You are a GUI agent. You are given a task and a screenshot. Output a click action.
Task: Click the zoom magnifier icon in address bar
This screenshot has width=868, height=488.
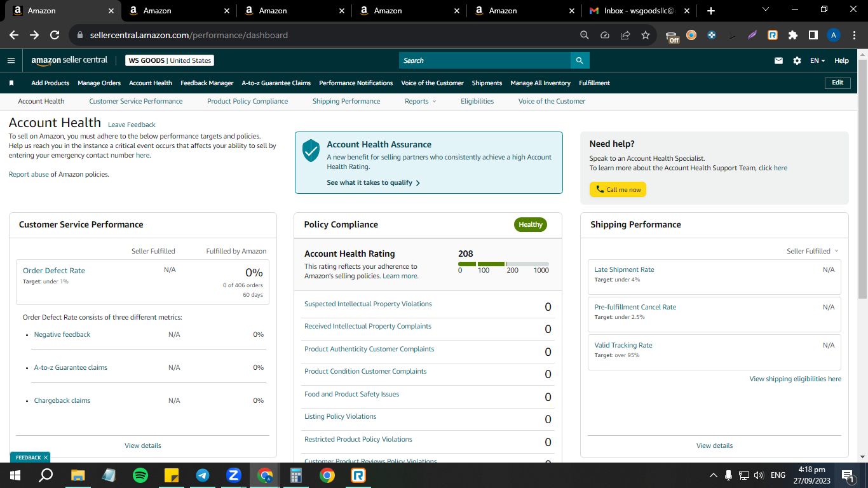coord(585,35)
